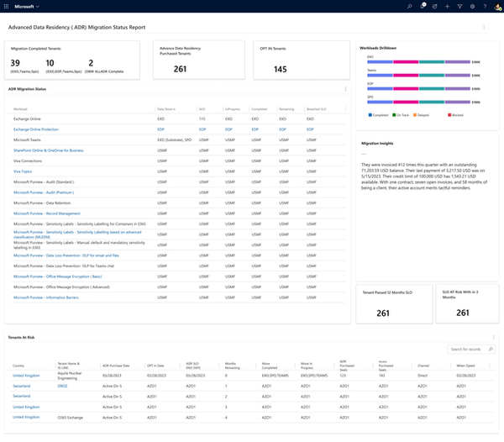The image size is (504, 442).
Task: Click the Exchange Online workload row
Action: click(x=179, y=119)
